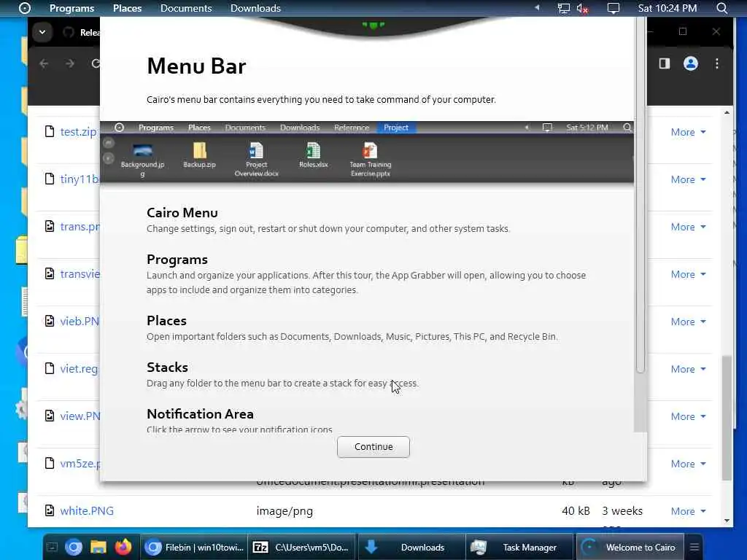Open the Documents stack in menu bar
The width and height of the screenshot is (747, 560).
(186, 8)
